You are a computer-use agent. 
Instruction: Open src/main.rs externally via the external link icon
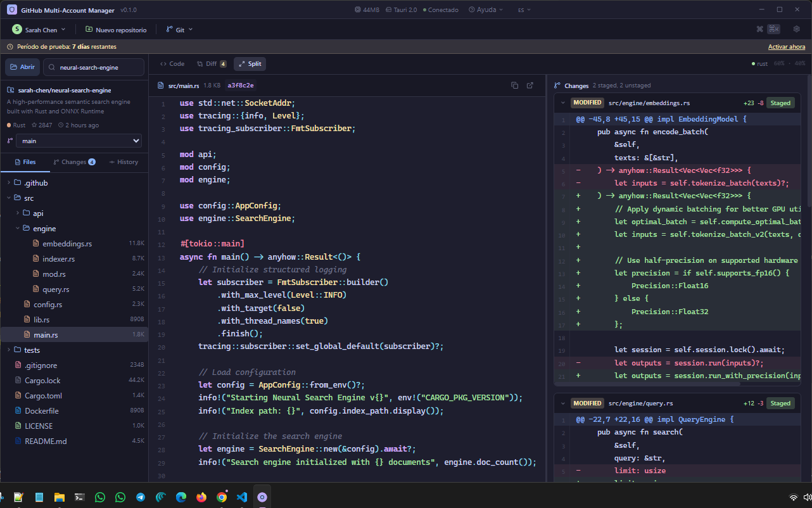click(x=530, y=85)
